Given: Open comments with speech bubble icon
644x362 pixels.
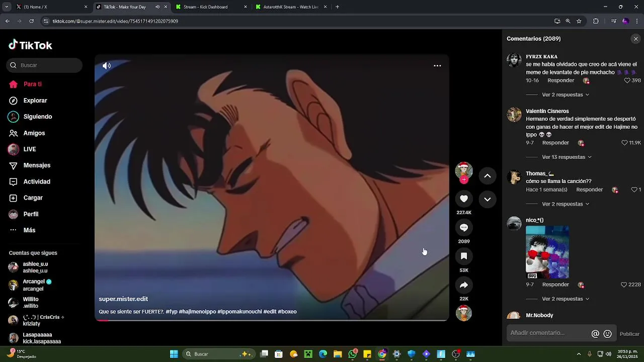Looking at the screenshot, I should coord(464,227).
